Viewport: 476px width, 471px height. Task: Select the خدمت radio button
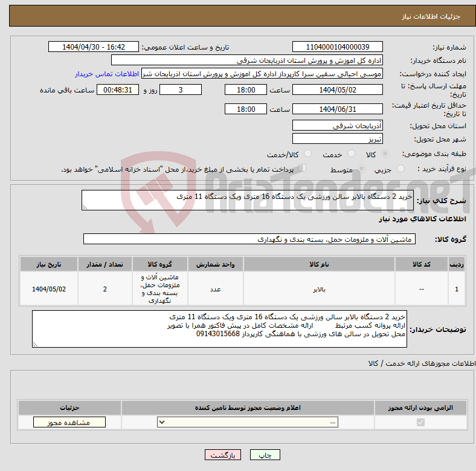pyautogui.click(x=351, y=154)
